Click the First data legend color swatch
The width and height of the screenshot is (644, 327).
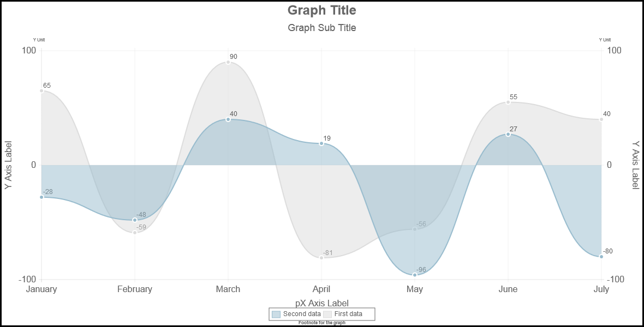coord(327,314)
